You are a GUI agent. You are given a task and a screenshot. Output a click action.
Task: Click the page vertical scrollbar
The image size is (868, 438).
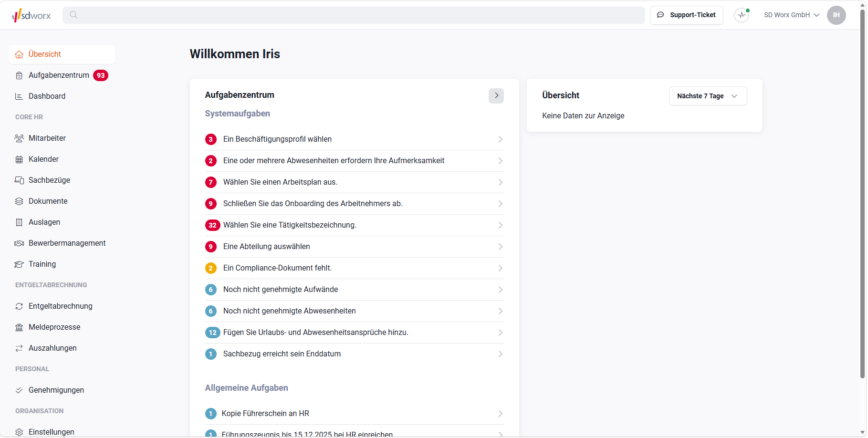863,194
